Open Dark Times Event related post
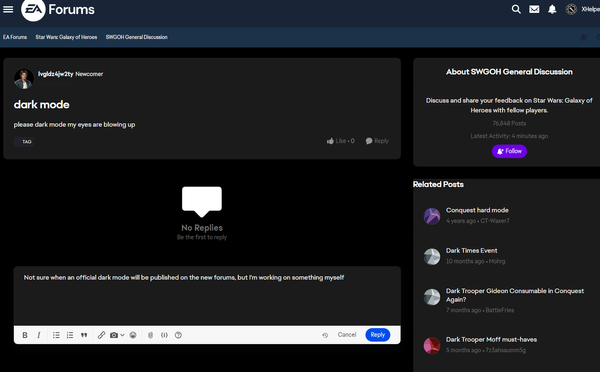 pyautogui.click(x=471, y=251)
